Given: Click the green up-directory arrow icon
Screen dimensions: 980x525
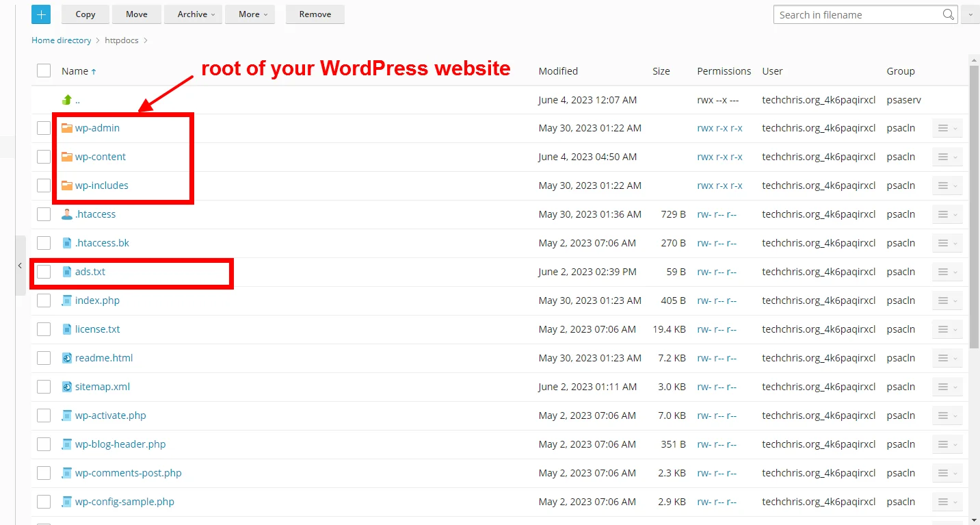Looking at the screenshot, I should 66,100.
